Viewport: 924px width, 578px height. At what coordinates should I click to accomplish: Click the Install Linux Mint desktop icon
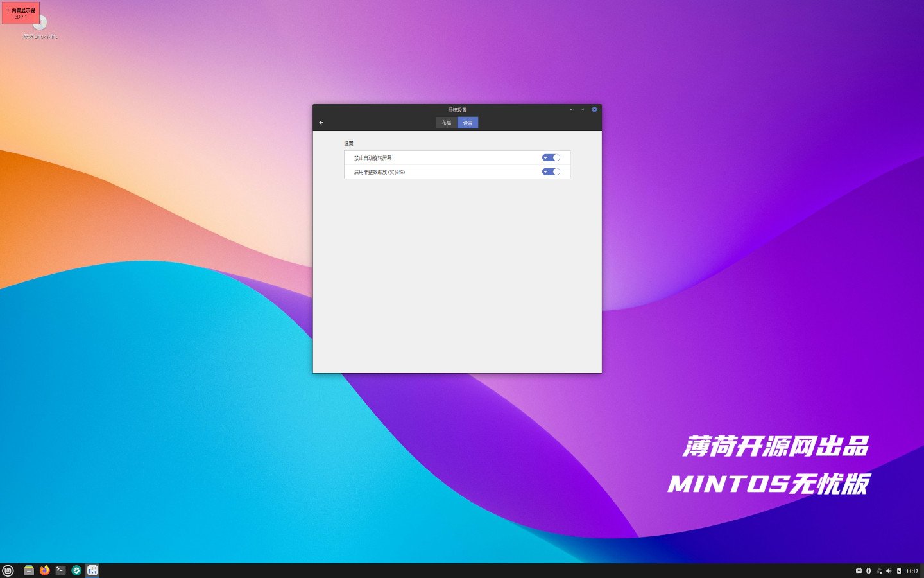(x=40, y=28)
